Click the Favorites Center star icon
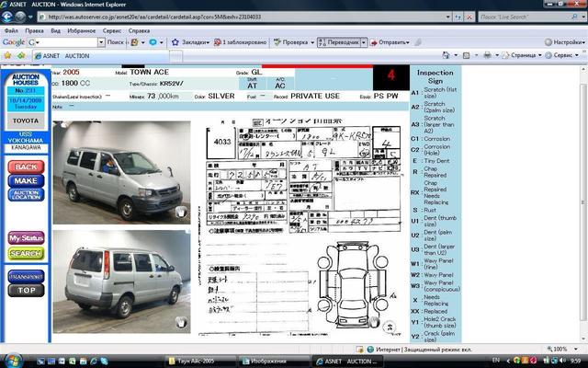 [7, 55]
